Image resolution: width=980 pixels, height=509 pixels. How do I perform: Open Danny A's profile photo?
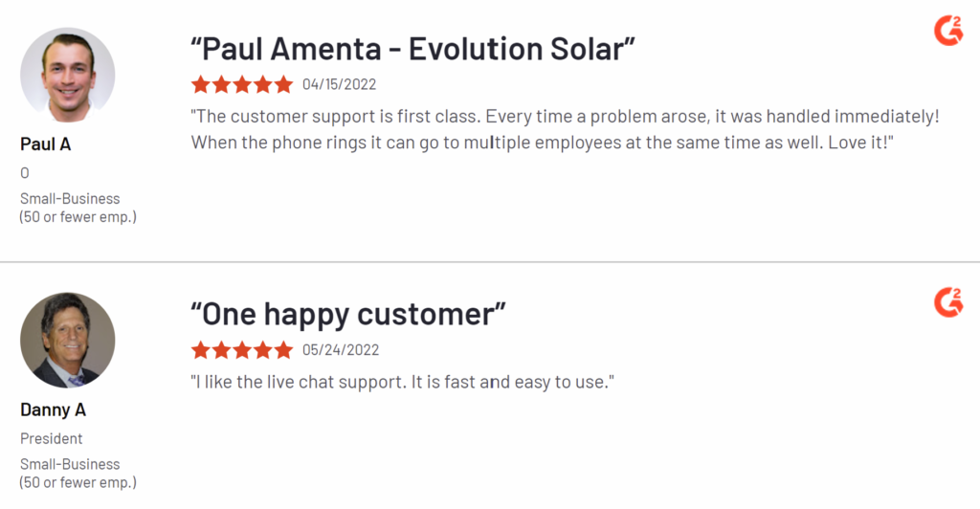[x=68, y=341]
